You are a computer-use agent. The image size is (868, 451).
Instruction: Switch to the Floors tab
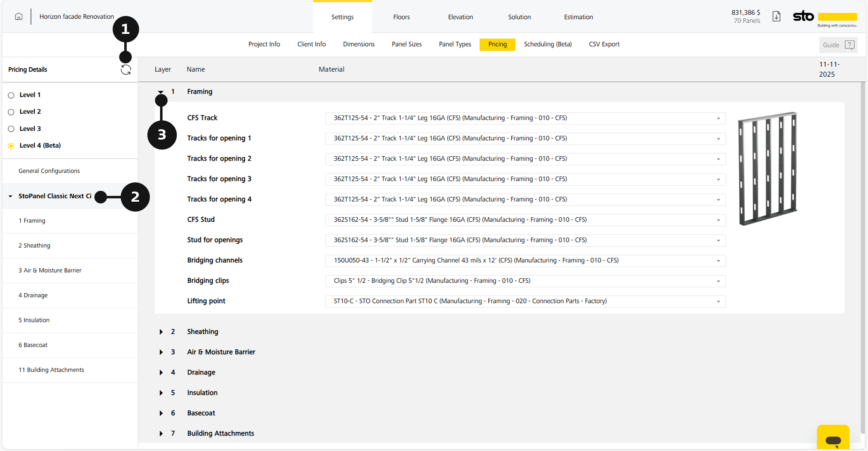click(x=401, y=17)
